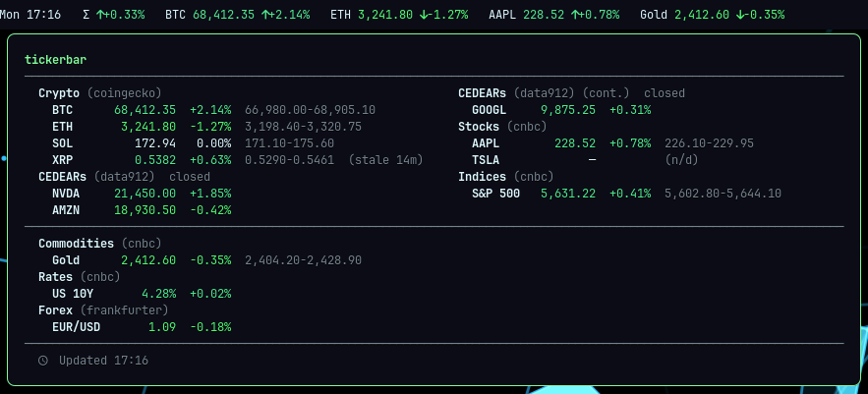The height and width of the screenshot is (394, 868).
Task: Click the XRP +0.63% change
Action: tap(210, 160)
